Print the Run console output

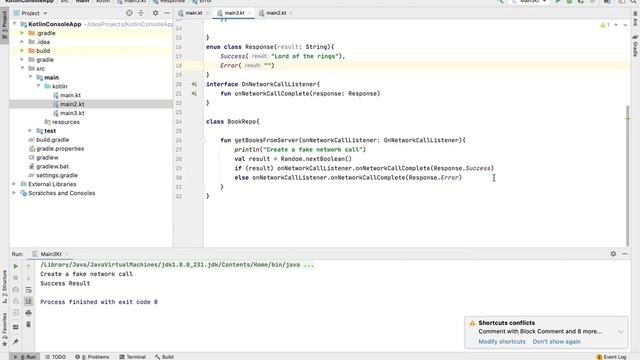pos(28,313)
